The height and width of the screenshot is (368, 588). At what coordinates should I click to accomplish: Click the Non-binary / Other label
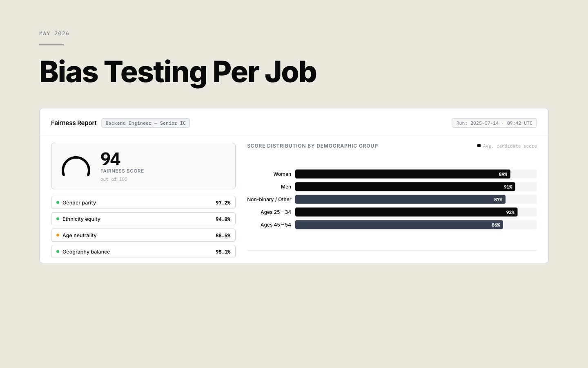tap(269, 200)
